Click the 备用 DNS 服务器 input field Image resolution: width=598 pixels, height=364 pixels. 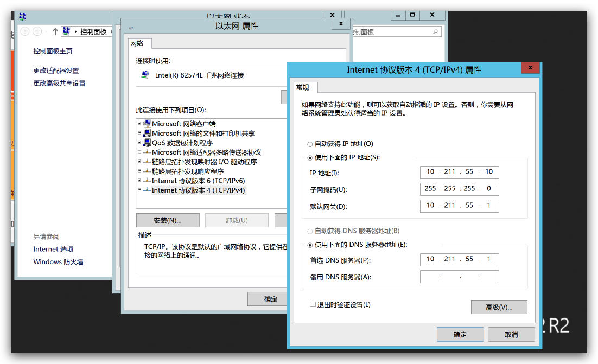459,277
